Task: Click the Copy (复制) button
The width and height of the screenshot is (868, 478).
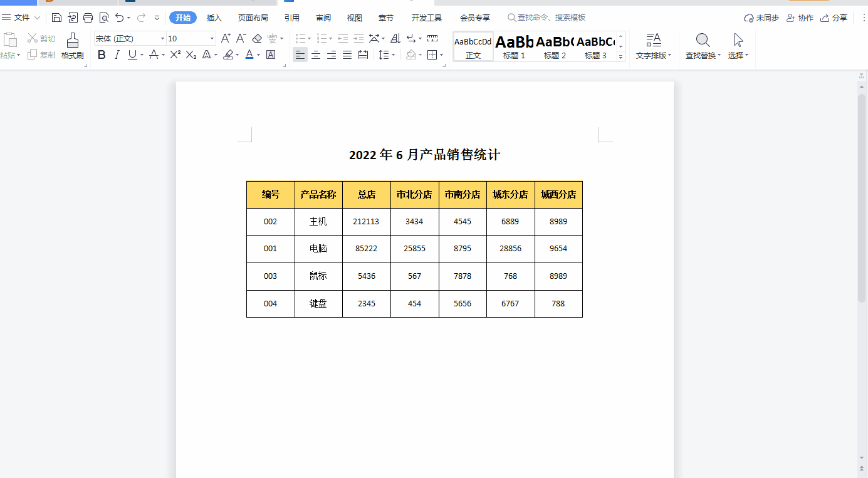Action: point(41,55)
